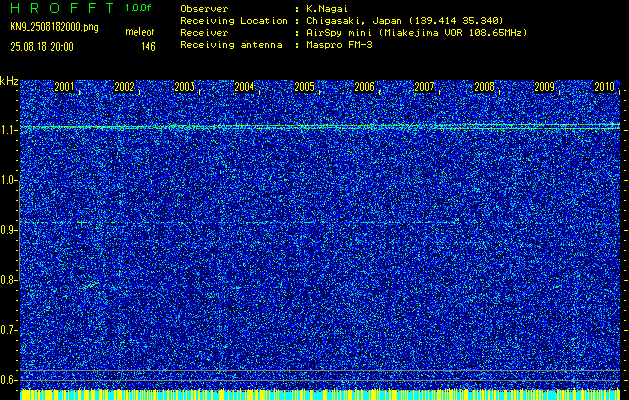This screenshot has width=629, height=400.
Task: Click the 0.8 kHz axis label
Action: [x=8, y=280]
